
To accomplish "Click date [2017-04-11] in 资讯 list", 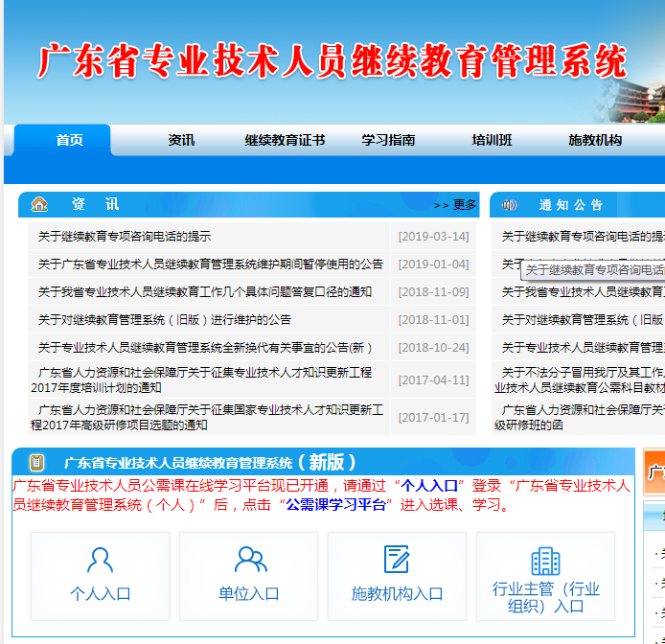I will tap(433, 380).
